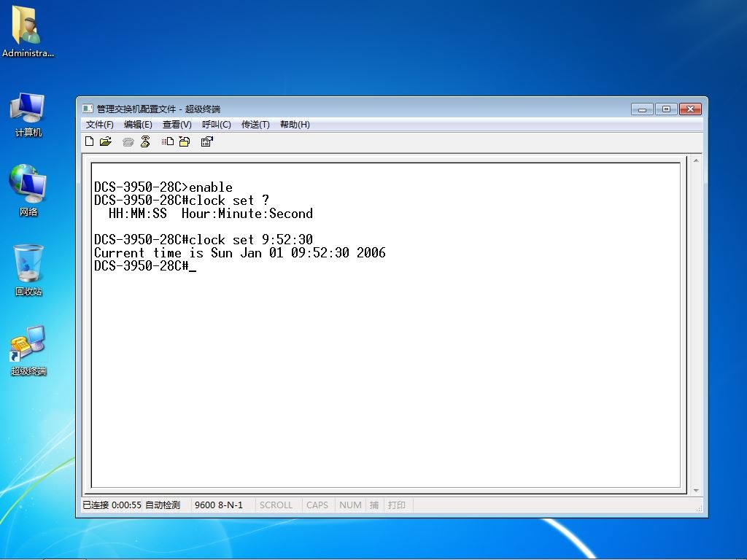Click the 'clock set ?' command line

pyautogui.click(x=182, y=200)
